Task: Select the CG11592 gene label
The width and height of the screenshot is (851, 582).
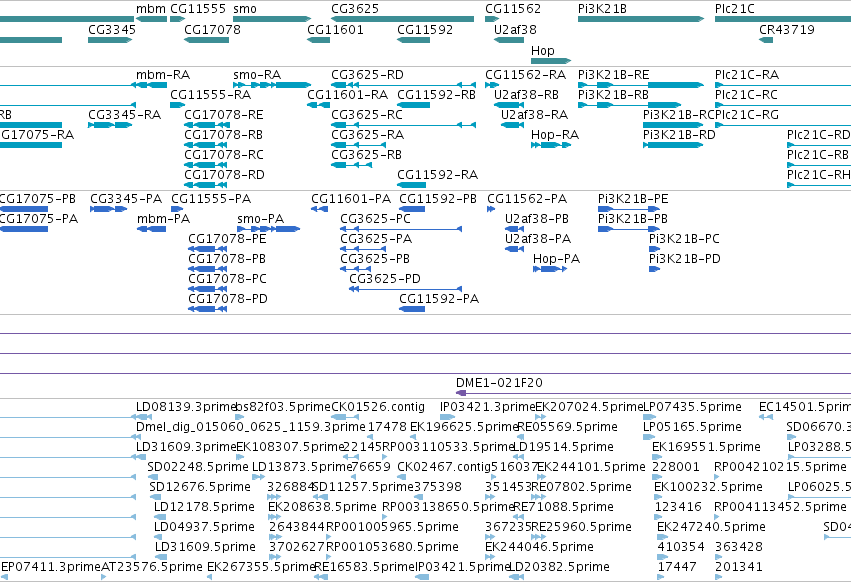Action: 425,29
